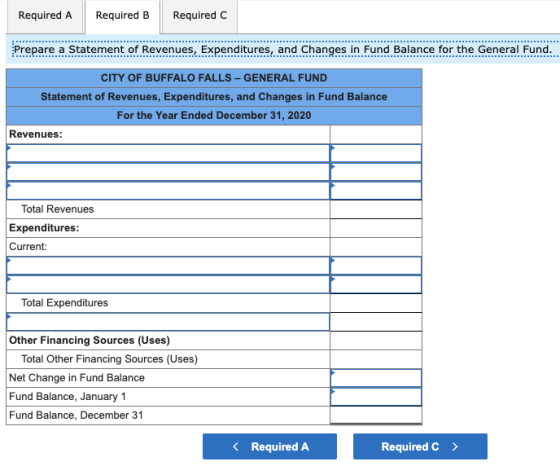Open dropdown row below Total Expenditures
Viewport: 560px width, 466px height.
(168, 322)
